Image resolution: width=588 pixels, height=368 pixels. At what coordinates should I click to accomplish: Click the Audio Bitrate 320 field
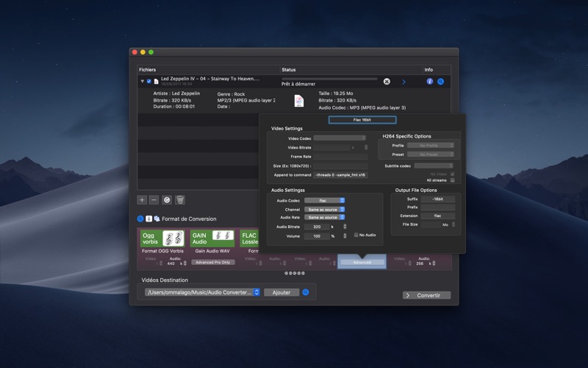click(x=317, y=227)
